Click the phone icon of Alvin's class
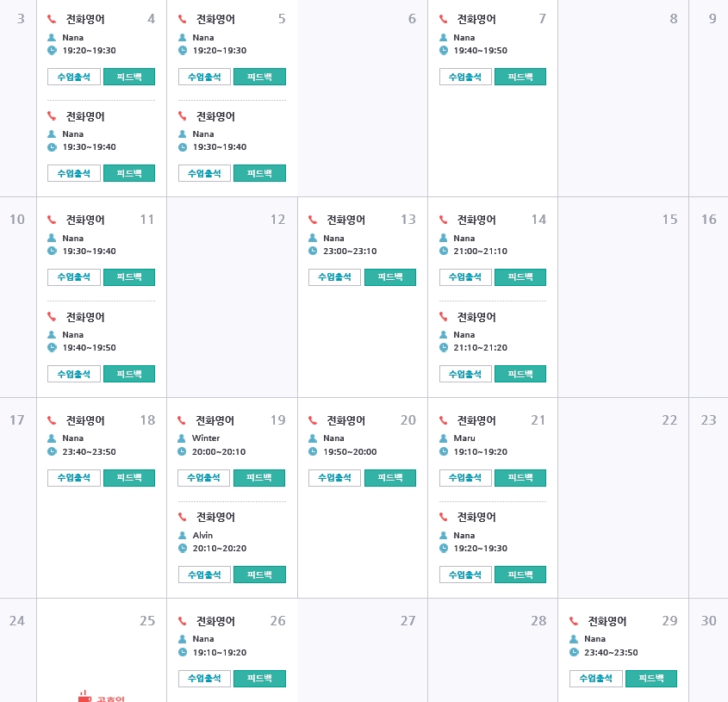Image resolution: width=728 pixels, height=702 pixels. (182, 518)
